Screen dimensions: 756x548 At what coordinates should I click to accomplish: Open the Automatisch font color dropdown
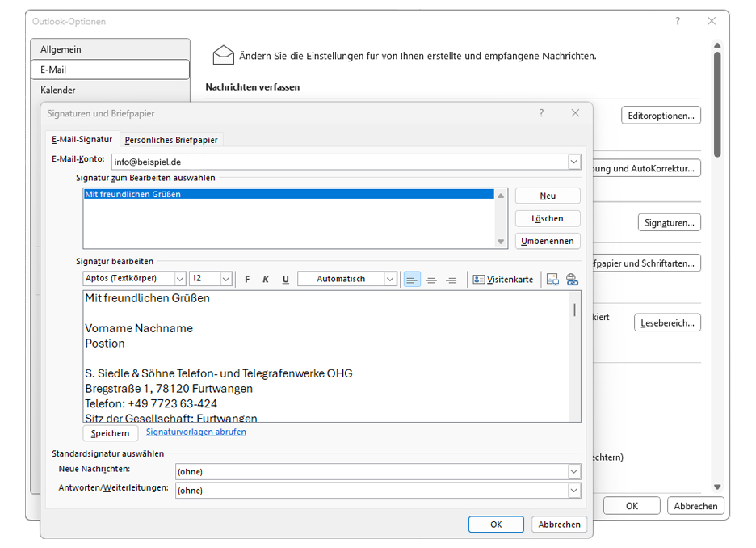point(390,279)
